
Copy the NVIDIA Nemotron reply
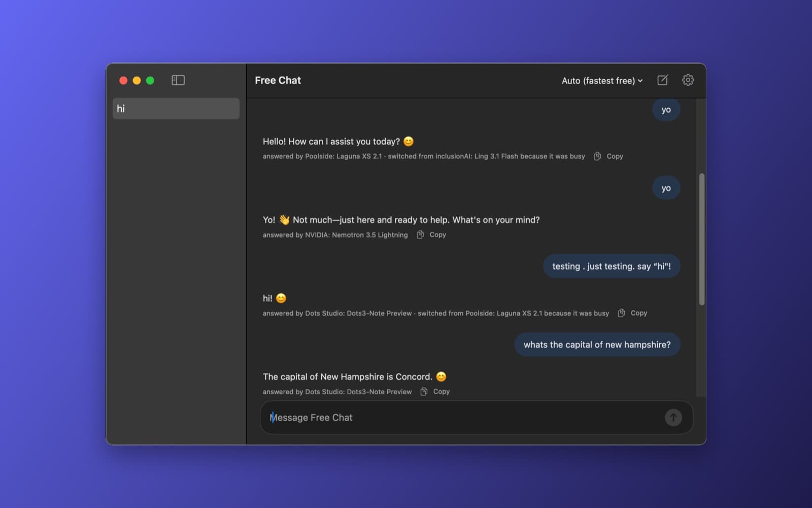coord(431,235)
